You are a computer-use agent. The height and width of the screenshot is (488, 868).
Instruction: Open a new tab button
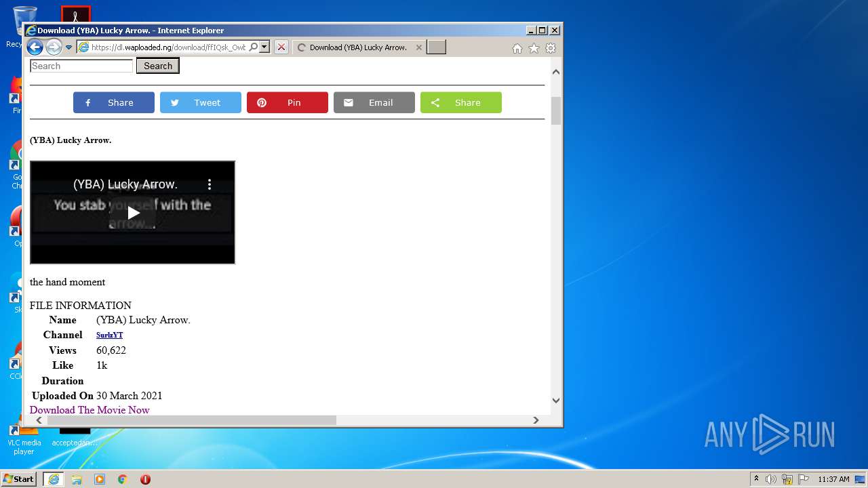436,47
